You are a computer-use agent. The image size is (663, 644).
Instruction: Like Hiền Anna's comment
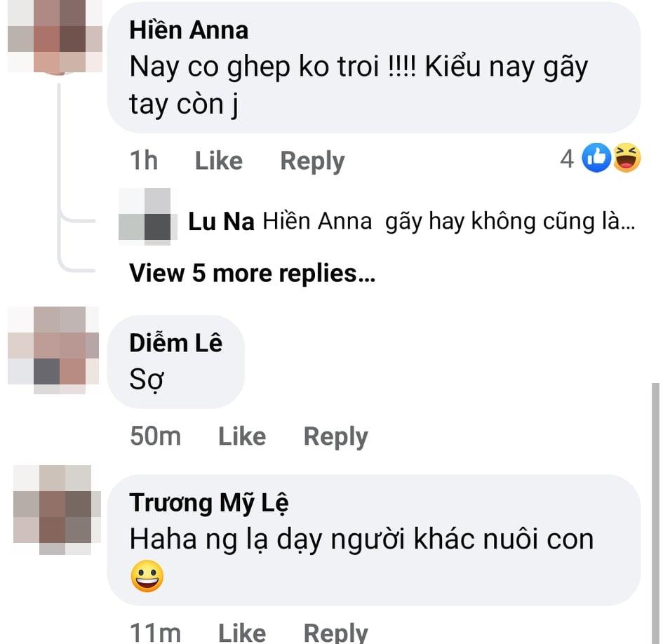[217, 160]
